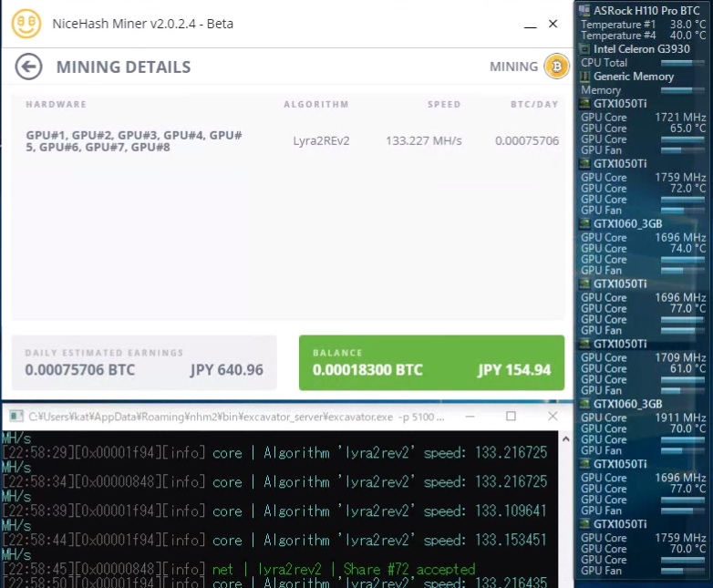Close the excavator console window

click(553, 416)
